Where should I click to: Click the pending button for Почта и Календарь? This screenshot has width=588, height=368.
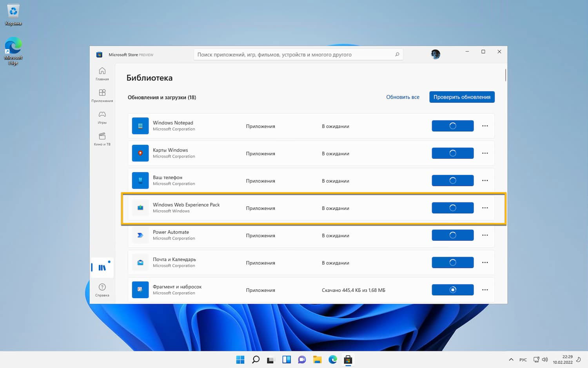[x=453, y=262]
